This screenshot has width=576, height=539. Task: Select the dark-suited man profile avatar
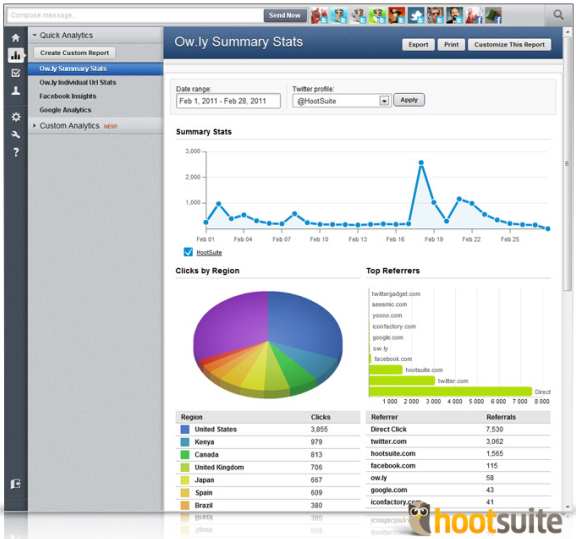454,16
